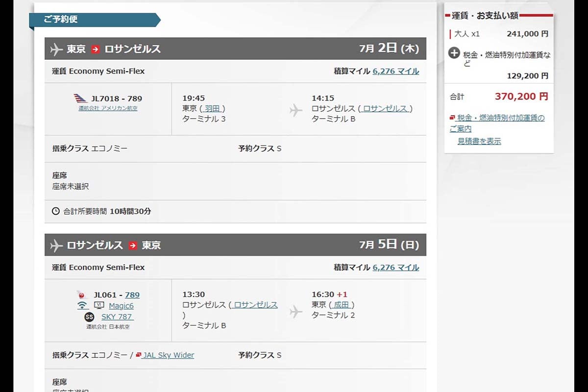
Task: Click 見積書を表示 link
Action: pyautogui.click(x=479, y=141)
